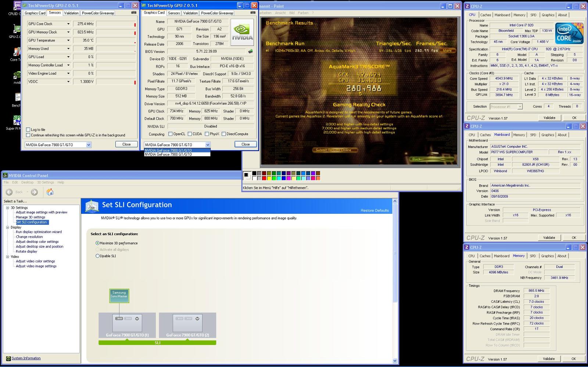The height and width of the screenshot is (367, 588).
Task: Open the GPU Temperature sensor dropdown
Action: [68, 40]
